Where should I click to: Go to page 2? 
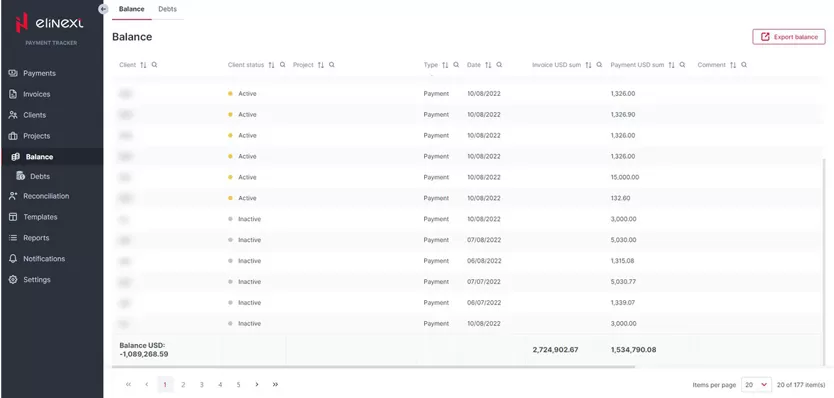[183, 384]
